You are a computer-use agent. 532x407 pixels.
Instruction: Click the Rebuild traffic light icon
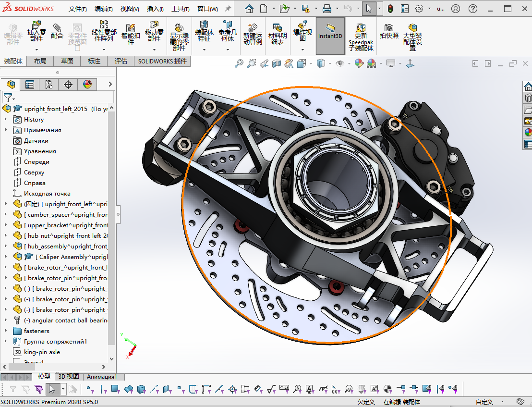[x=390, y=9]
